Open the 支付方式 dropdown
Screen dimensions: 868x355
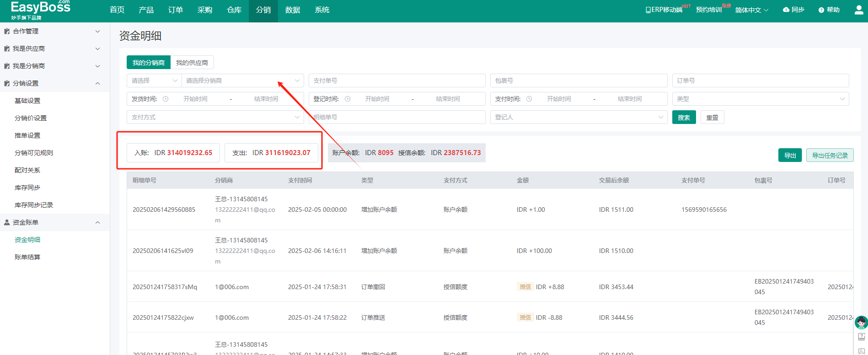215,117
